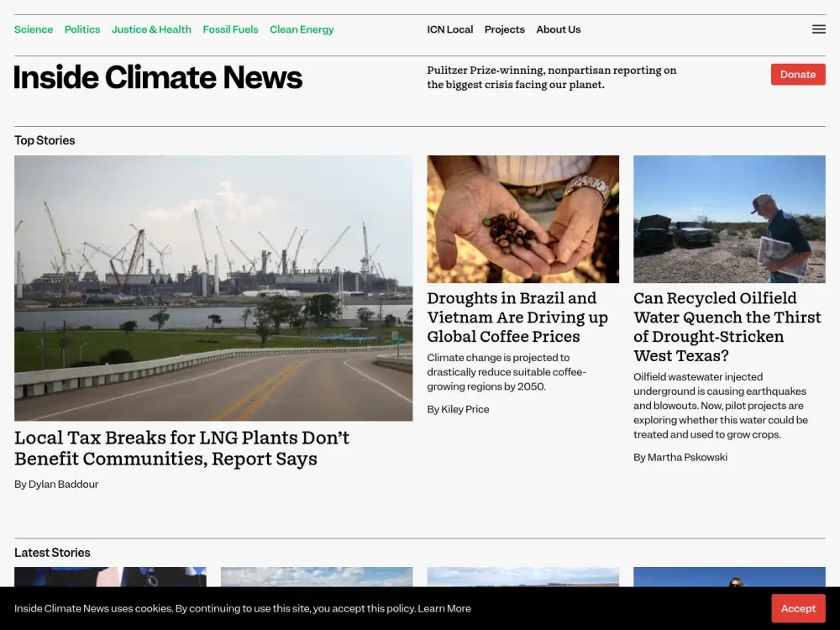840x630 pixels.
Task: Click the Inside Climate News logo text
Action: pos(157,76)
